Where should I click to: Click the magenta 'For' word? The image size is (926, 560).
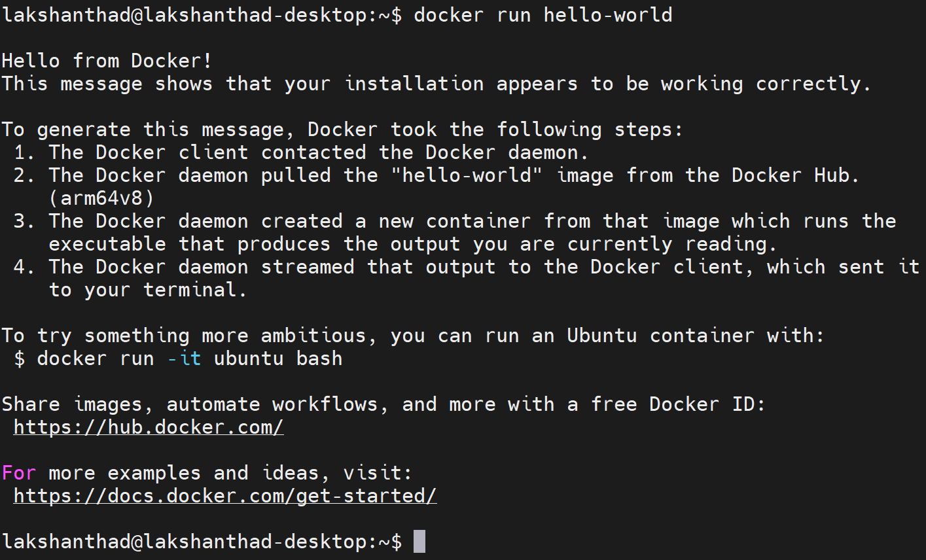[19, 473]
